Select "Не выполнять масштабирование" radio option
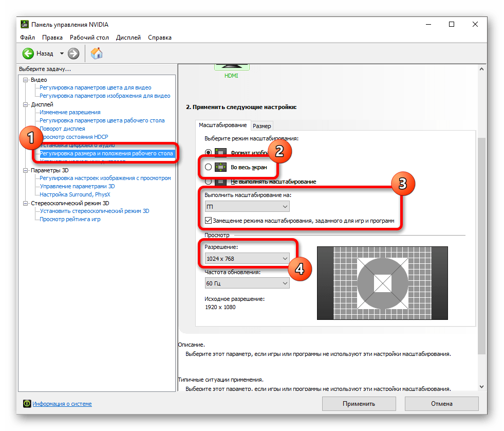The height and width of the screenshot is (431, 504). point(208,181)
